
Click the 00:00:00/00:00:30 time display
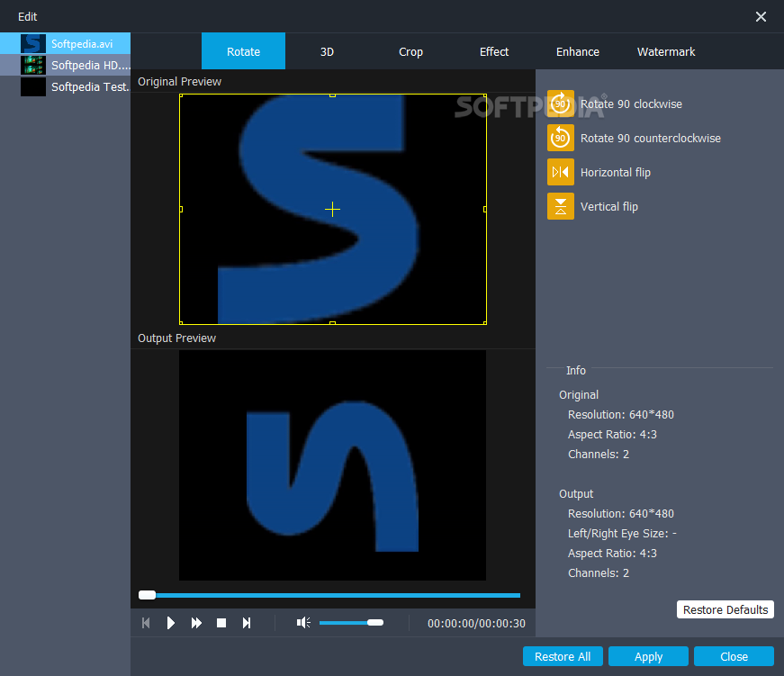pyautogui.click(x=476, y=624)
